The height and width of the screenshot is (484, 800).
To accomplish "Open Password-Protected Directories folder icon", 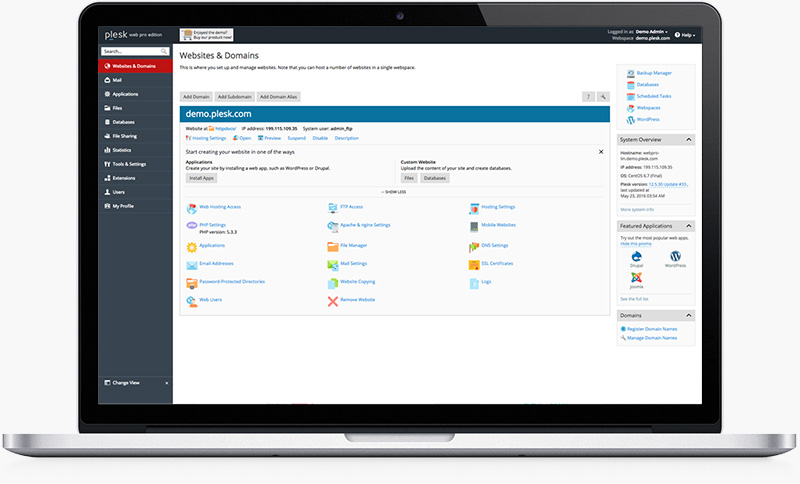I will coord(191,284).
